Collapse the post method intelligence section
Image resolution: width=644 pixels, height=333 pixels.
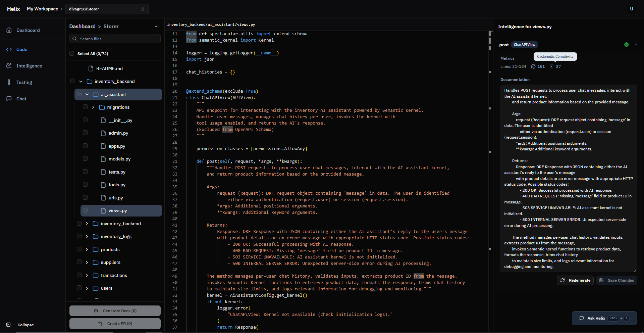[x=636, y=45]
